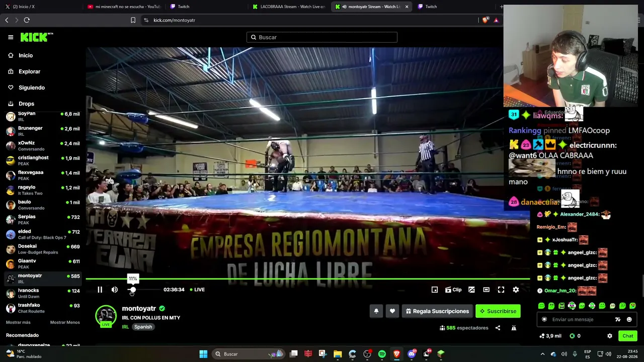Open Spotify from the taskbar
644x362 pixels.
point(382,354)
